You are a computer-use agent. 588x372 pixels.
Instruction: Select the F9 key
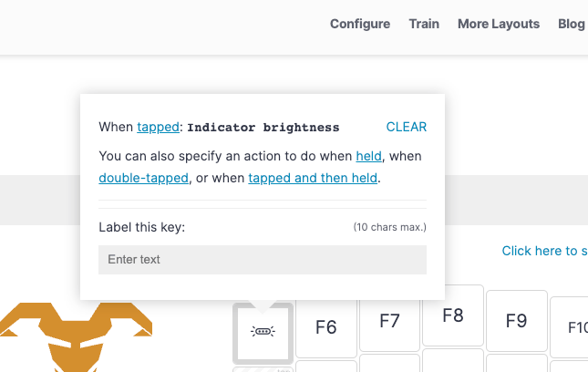coord(516,321)
